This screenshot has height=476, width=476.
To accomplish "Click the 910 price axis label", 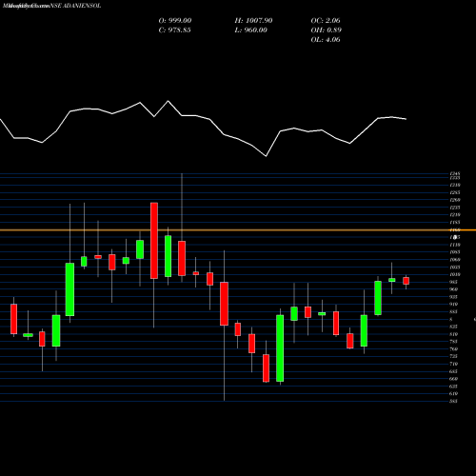I will pos(454,305).
